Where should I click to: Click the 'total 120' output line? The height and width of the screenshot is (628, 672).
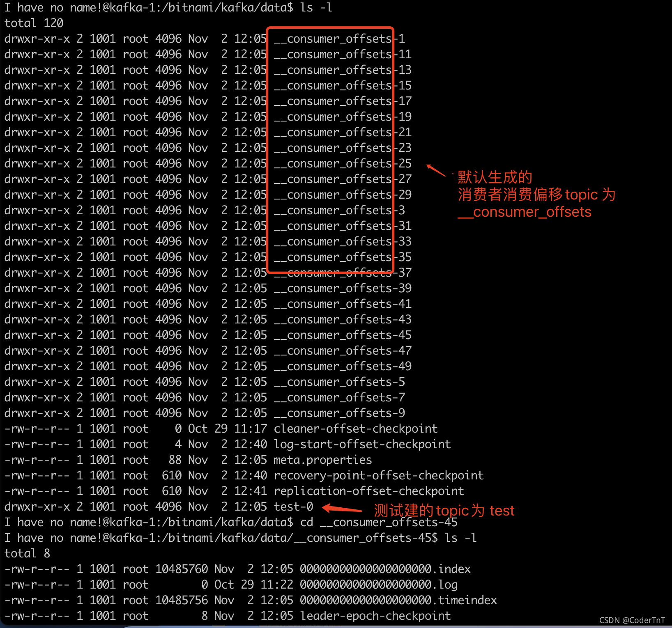click(34, 23)
